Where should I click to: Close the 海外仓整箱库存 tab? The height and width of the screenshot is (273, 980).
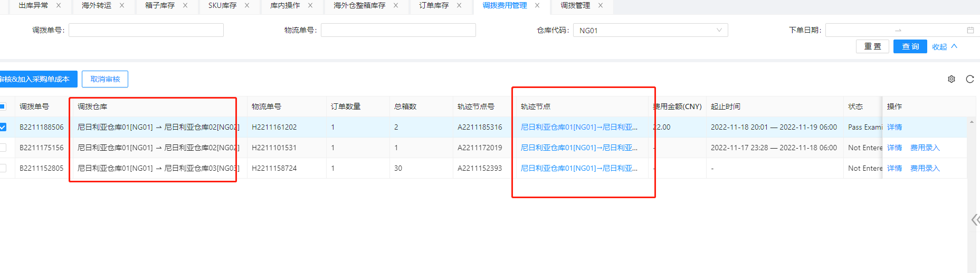pyautogui.click(x=396, y=5)
